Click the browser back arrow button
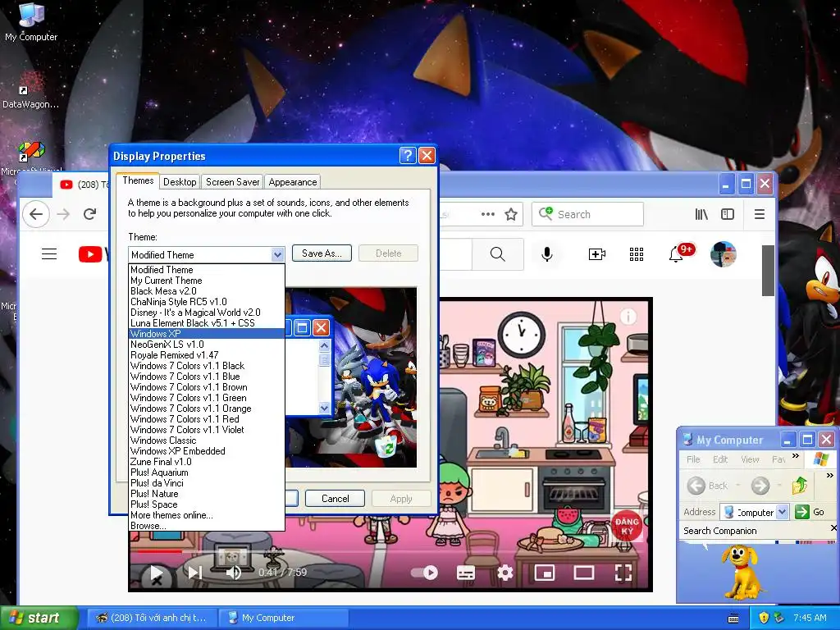The image size is (840, 630). click(x=36, y=214)
